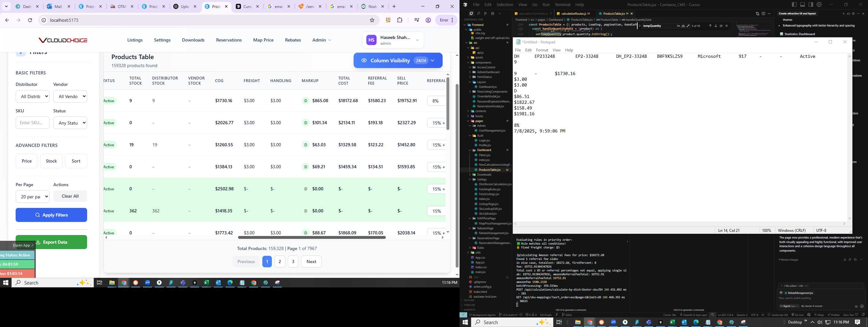Open the Status filter dropdown

[70, 123]
